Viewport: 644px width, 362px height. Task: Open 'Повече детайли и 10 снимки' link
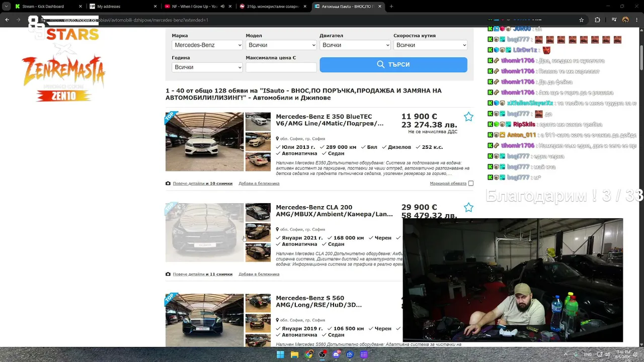pyautogui.click(x=203, y=184)
